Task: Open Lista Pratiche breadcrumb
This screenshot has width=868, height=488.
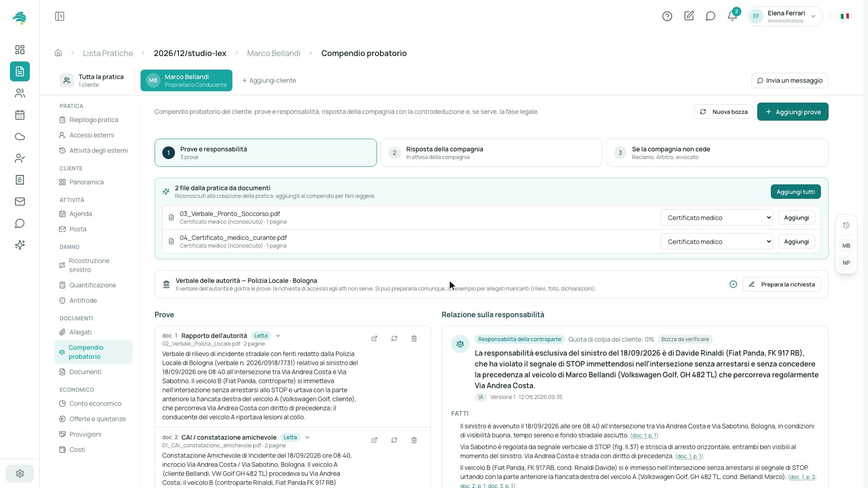Action: (x=108, y=53)
